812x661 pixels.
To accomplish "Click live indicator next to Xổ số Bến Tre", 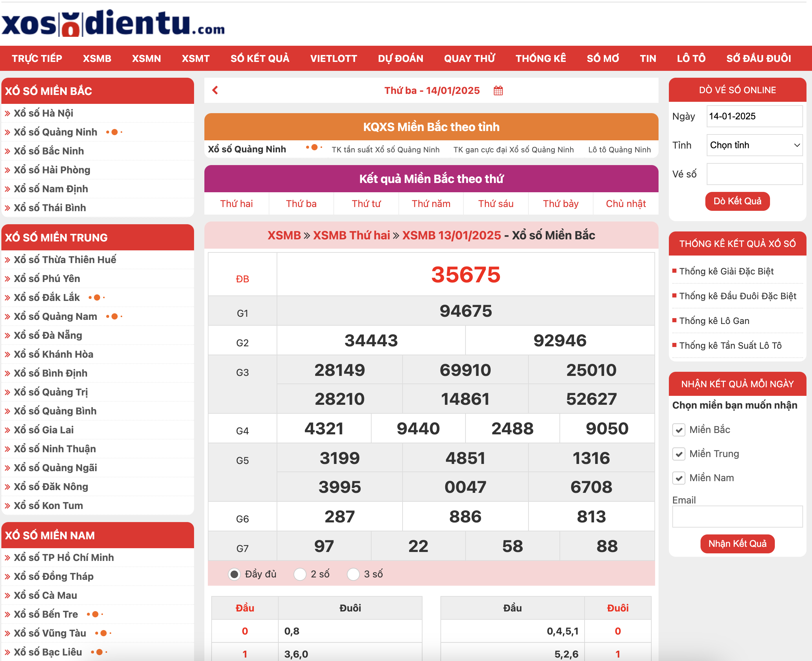I will (95, 614).
